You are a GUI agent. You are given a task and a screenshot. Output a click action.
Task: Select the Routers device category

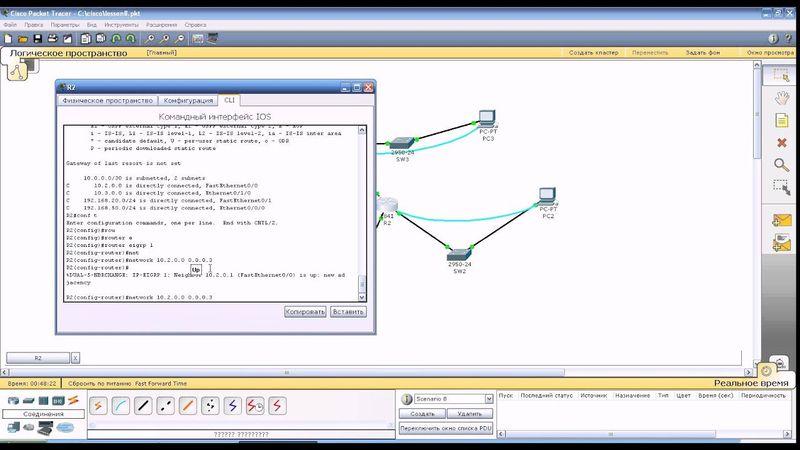(x=13, y=401)
